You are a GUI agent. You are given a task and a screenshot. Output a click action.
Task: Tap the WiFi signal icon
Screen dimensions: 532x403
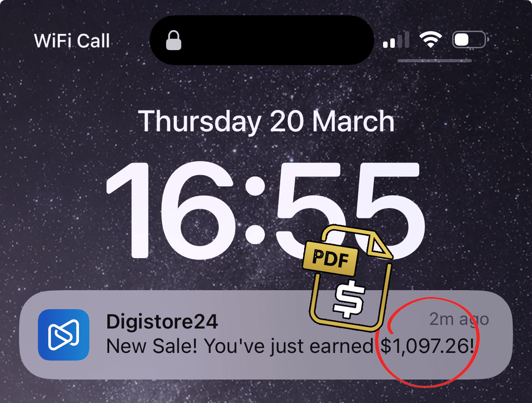tap(430, 40)
